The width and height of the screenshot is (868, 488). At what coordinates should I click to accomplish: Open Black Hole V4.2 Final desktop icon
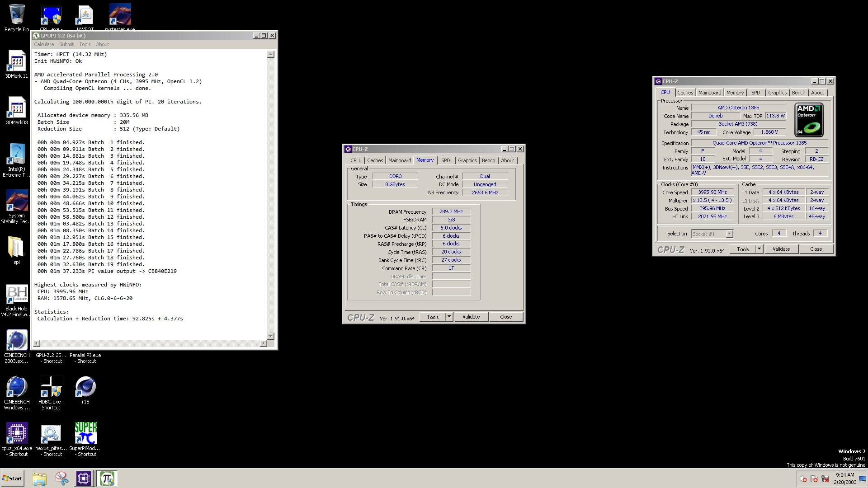[x=17, y=300]
